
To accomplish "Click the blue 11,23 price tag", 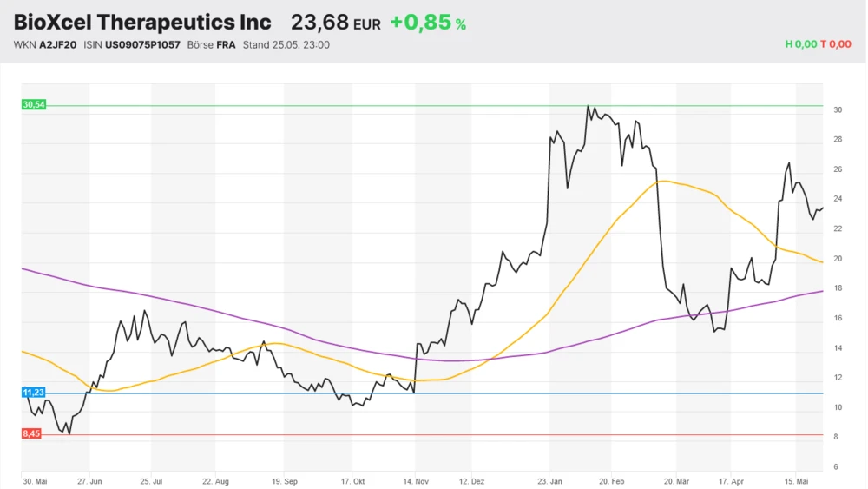I will 32,393.
